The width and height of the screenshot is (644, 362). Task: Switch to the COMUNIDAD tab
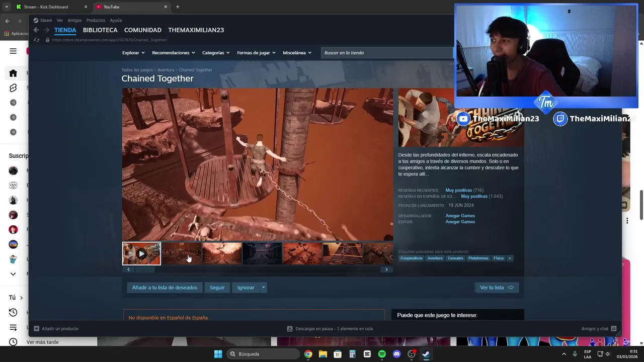pos(143,30)
